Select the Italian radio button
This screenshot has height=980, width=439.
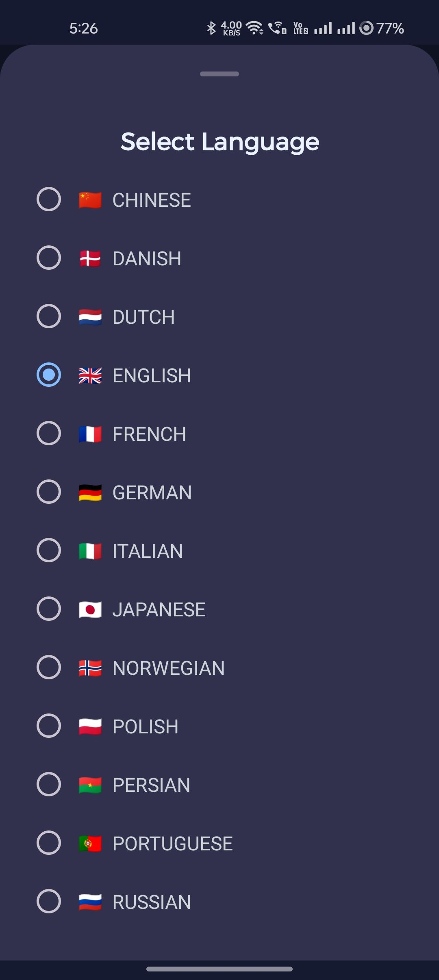coord(49,551)
